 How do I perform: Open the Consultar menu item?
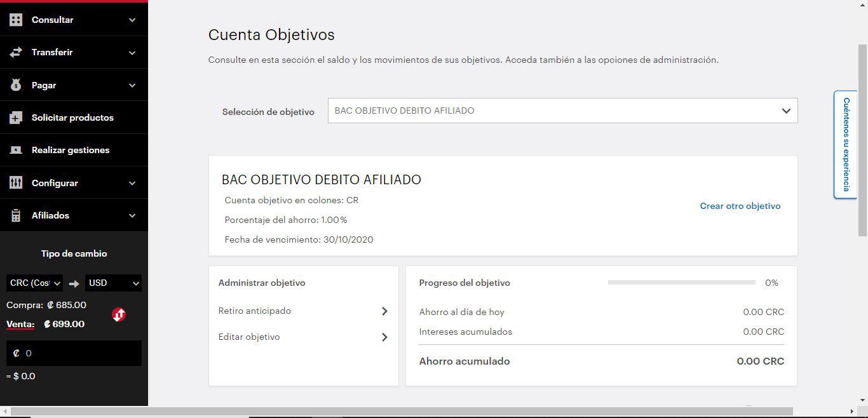[x=74, y=20]
